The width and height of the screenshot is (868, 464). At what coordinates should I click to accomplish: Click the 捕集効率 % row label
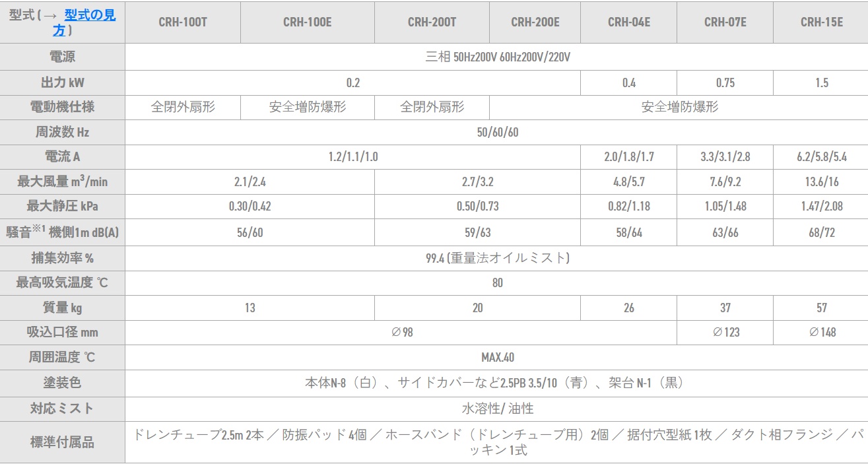pos(62,258)
